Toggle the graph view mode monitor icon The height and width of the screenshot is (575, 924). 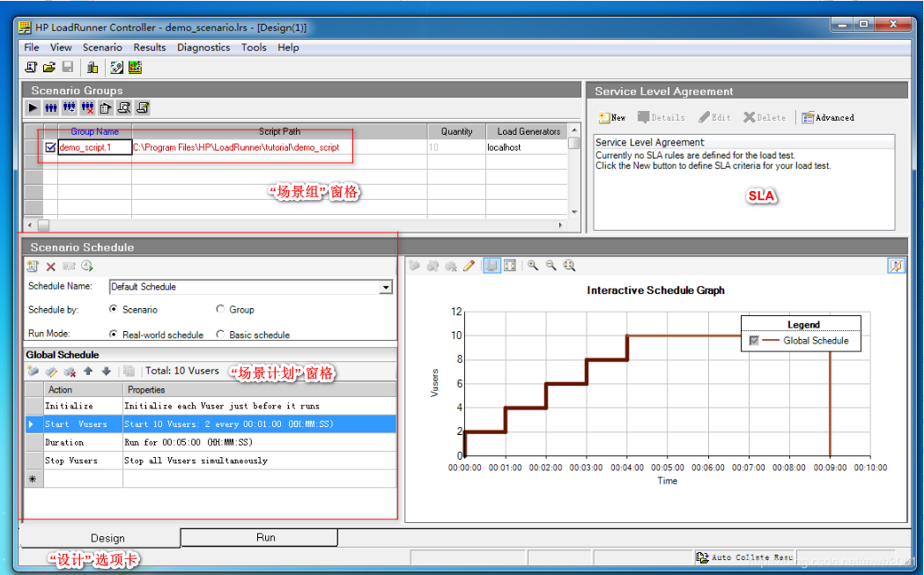tap(492, 266)
